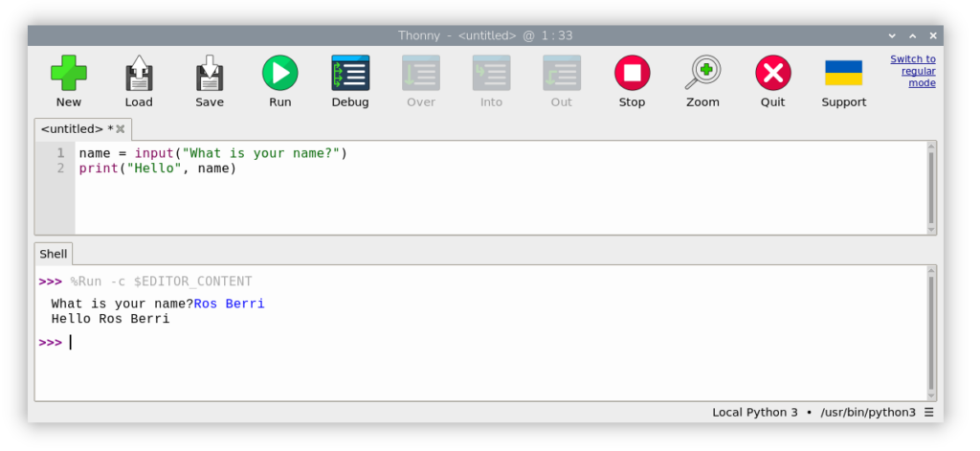
Task: Run the program with the green play icon
Action: tap(279, 73)
